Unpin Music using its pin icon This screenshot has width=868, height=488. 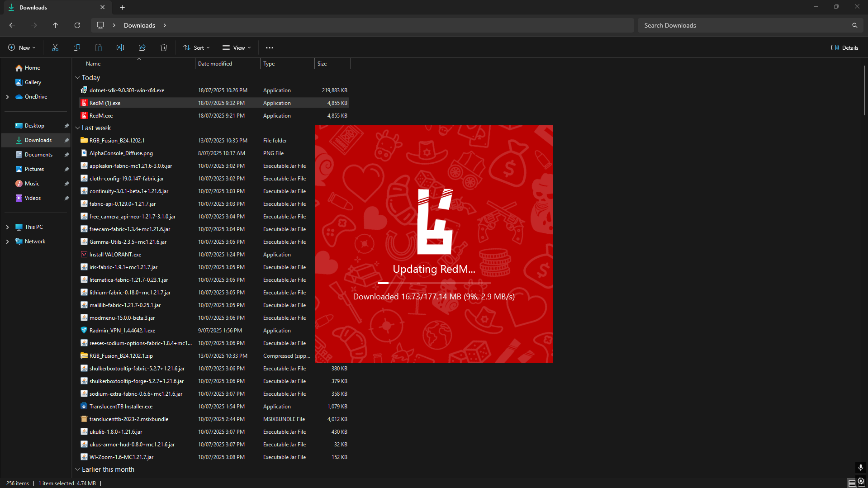66,184
